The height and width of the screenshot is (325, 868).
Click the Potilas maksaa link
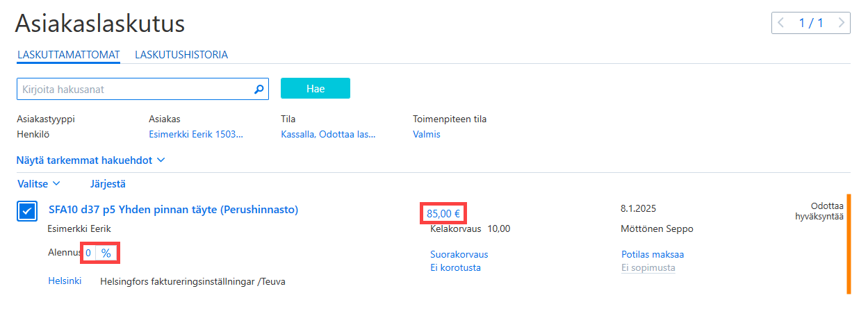point(653,254)
